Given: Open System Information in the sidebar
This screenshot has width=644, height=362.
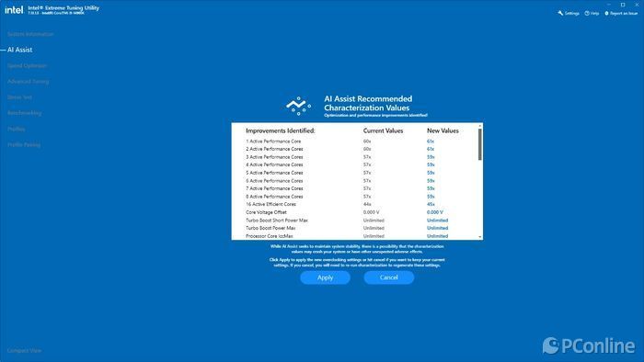Looking at the screenshot, I should pos(30,34).
